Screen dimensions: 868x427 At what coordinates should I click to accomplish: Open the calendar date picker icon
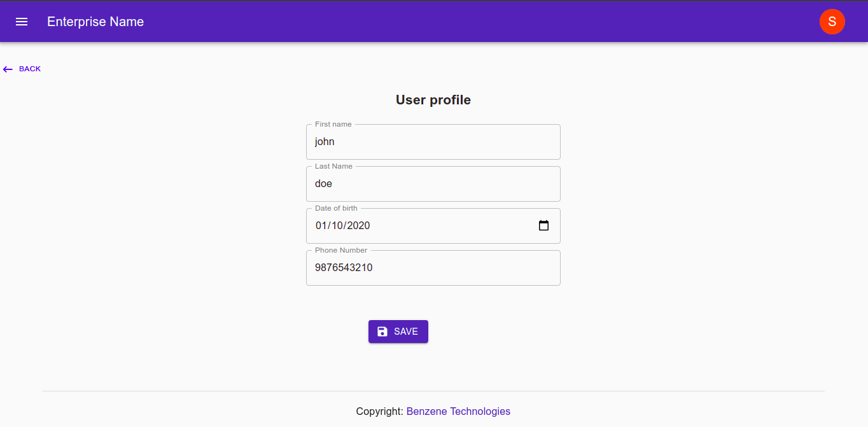pyautogui.click(x=543, y=225)
